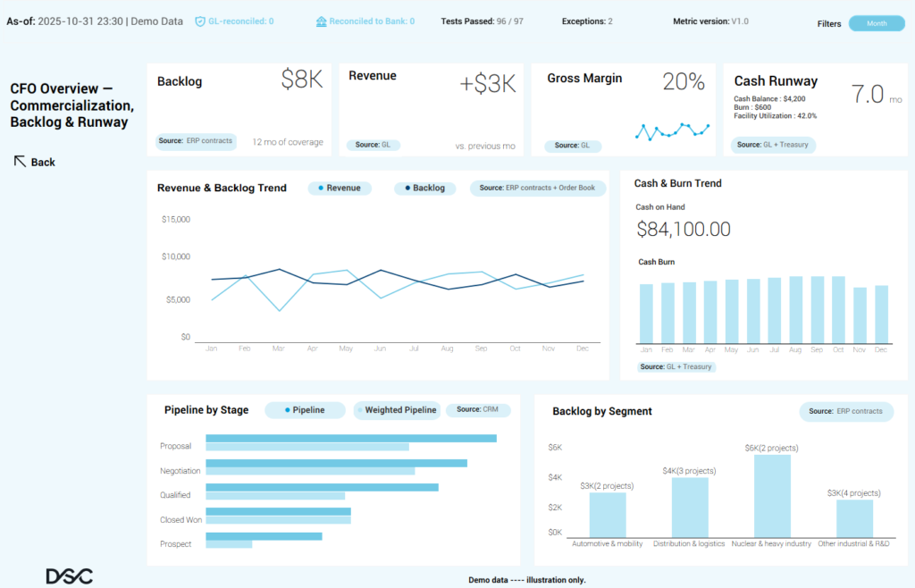
Task: Toggle the Weighted Pipeline legend series
Action: coord(398,410)
